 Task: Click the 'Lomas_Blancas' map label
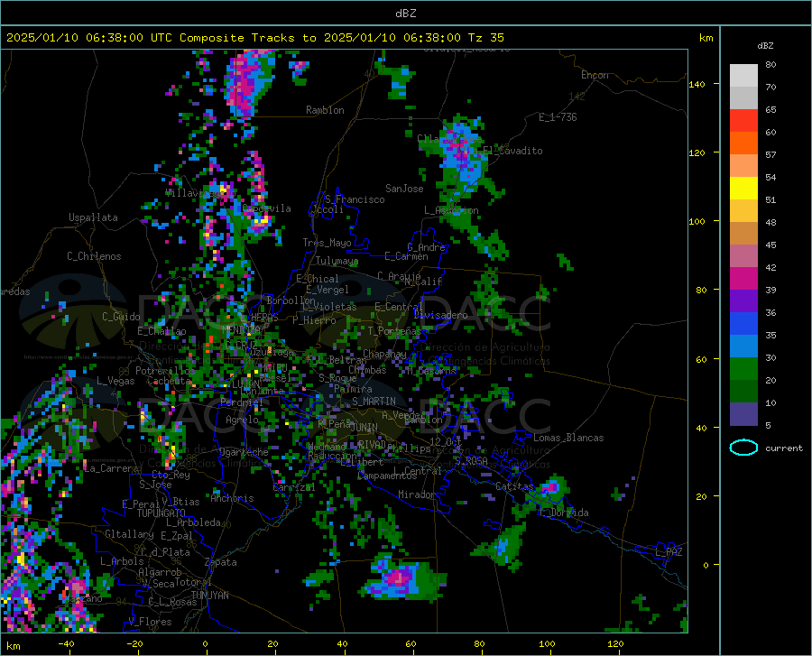[x=568, y=438]
